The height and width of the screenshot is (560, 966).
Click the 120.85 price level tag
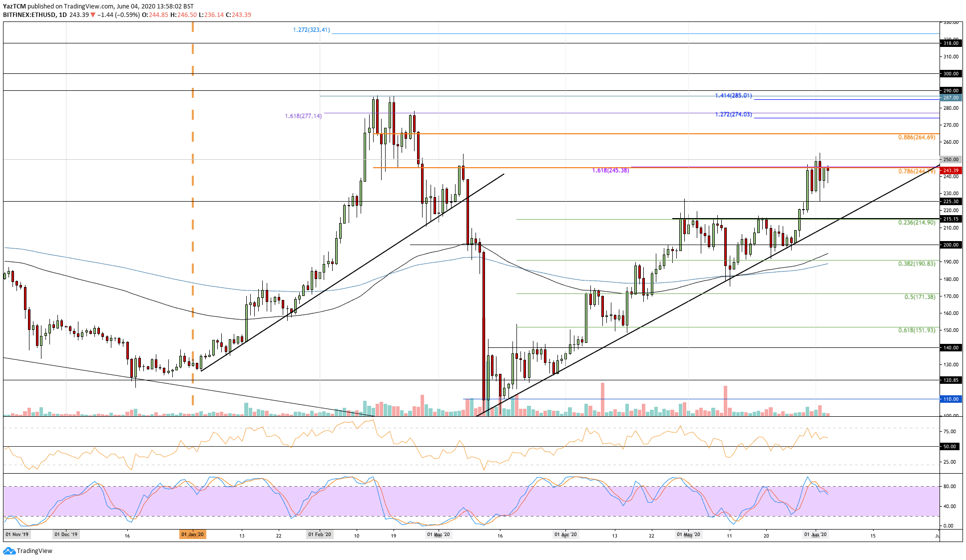pos(951,380)
